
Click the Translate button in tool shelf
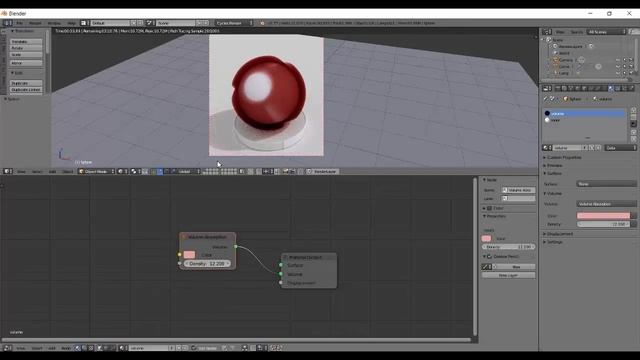pos(26,42)
